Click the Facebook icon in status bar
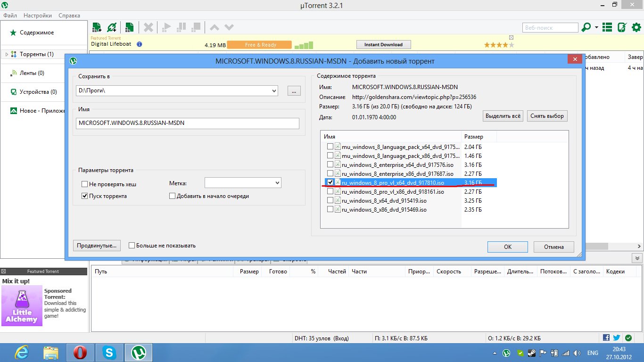 (x=606, y=338)
